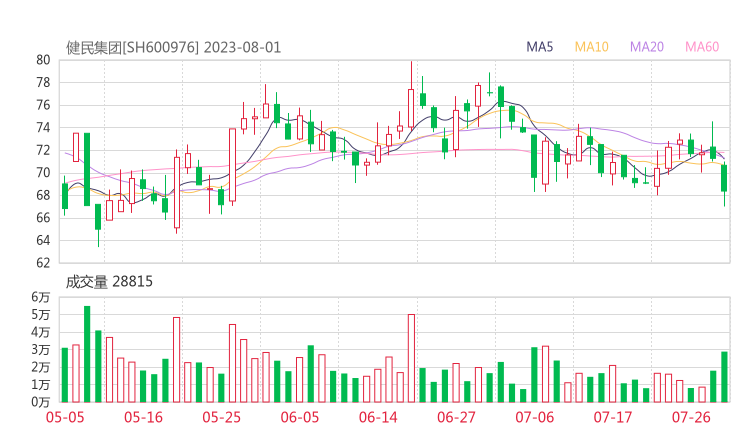Image resolution: width=740 pixels, height=440 pixels.
Task: Click the MA10 legend label
Action: tap(591, 47)
